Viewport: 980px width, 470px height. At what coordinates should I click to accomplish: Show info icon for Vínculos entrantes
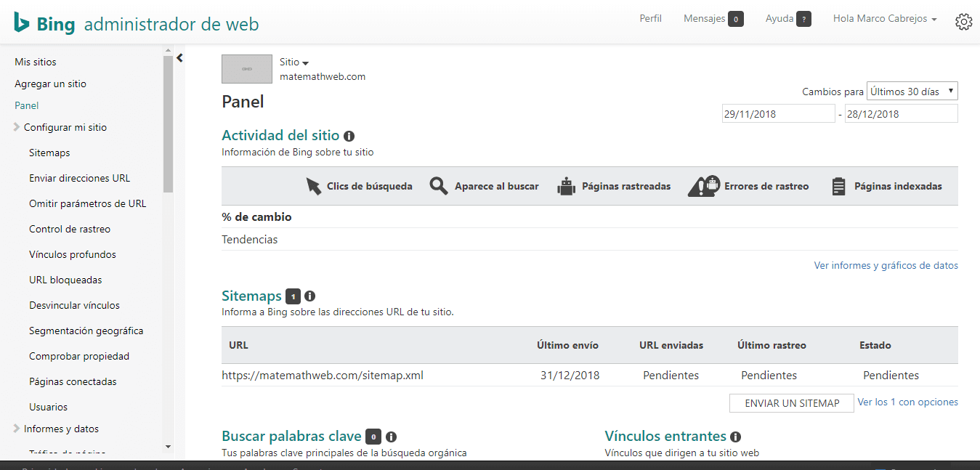(x=735, y=437)
